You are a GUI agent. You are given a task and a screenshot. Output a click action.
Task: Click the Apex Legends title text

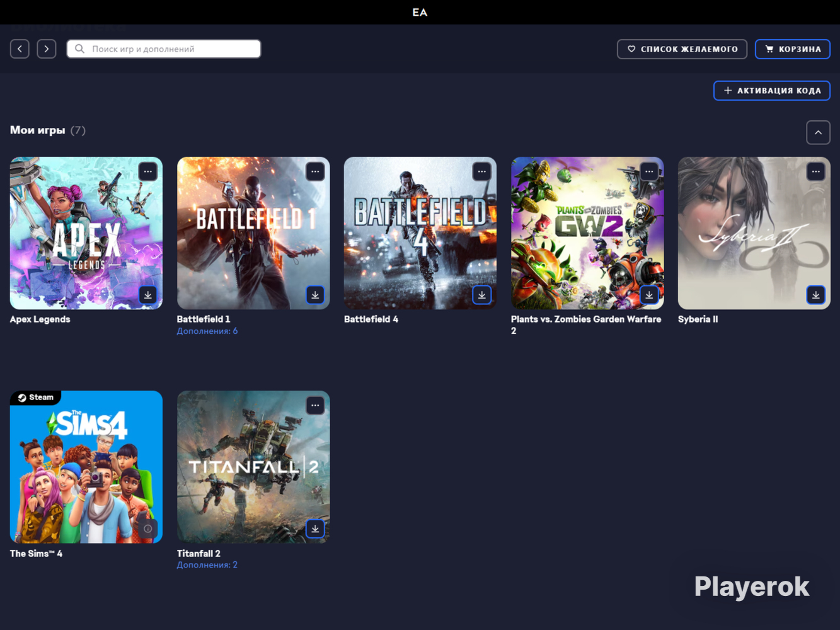point(40,319)
